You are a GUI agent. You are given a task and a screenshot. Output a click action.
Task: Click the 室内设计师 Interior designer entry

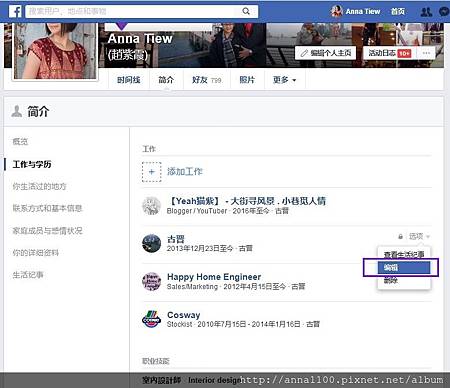click(x=192, y=380)
